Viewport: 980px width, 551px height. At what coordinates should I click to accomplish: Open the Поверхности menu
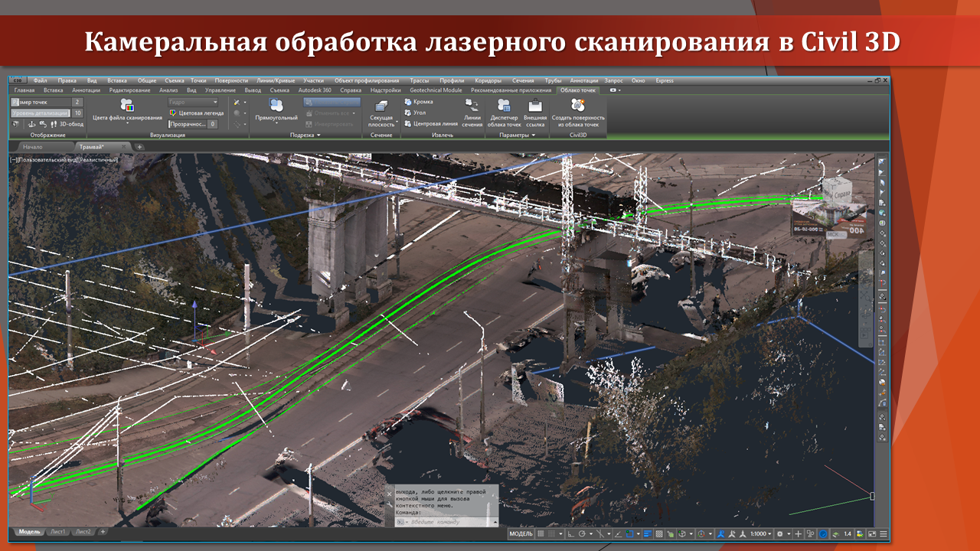click(x=231, y=80)
